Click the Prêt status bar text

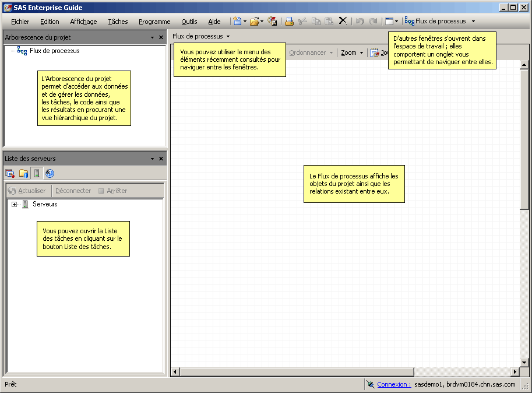click(10, 384)
